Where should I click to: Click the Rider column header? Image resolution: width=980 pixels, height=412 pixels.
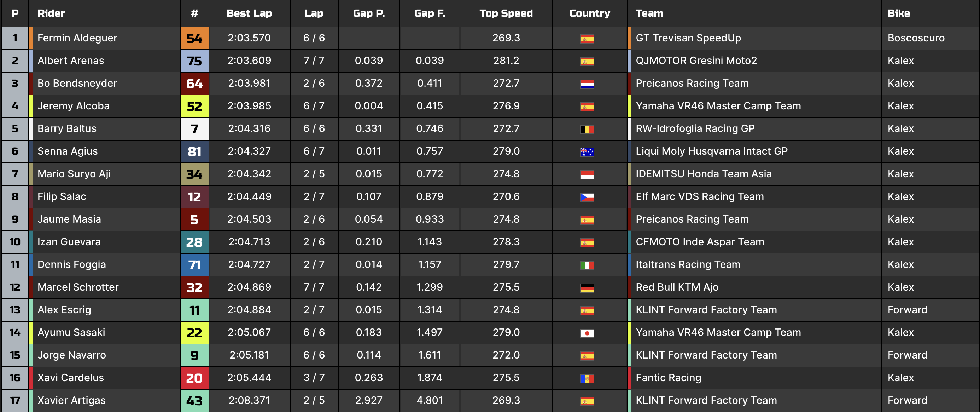tap(51, 13)
